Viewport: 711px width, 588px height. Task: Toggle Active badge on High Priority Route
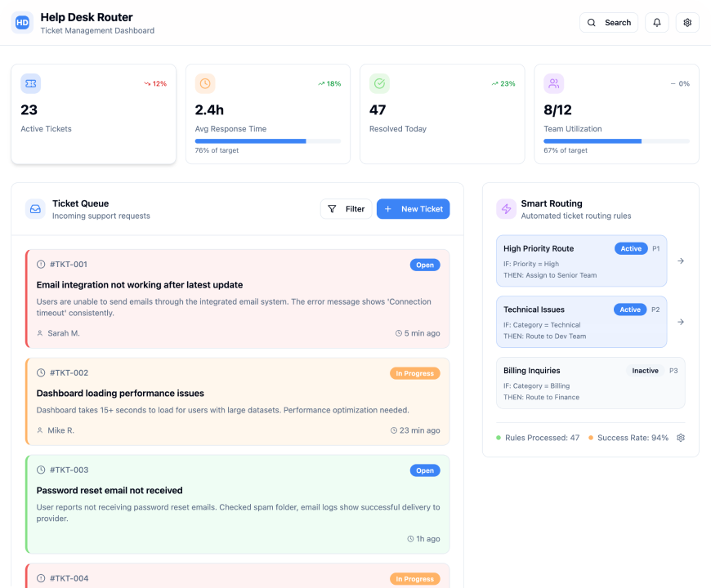[x=631, y=249]
